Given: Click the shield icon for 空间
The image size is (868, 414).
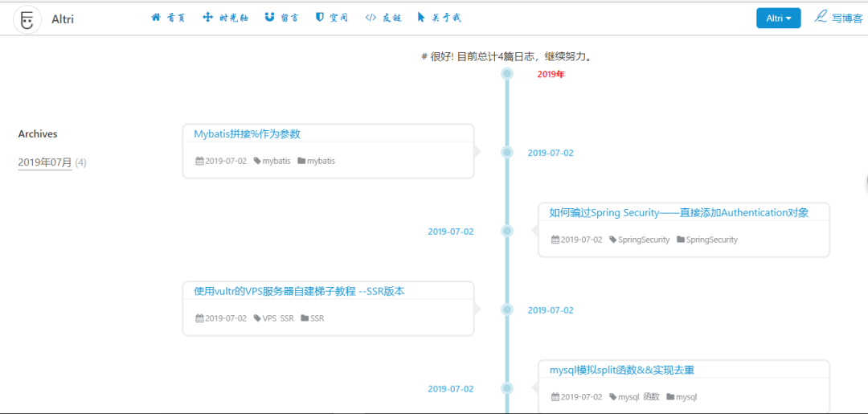Looking at the screenshot, I should 319,18.
